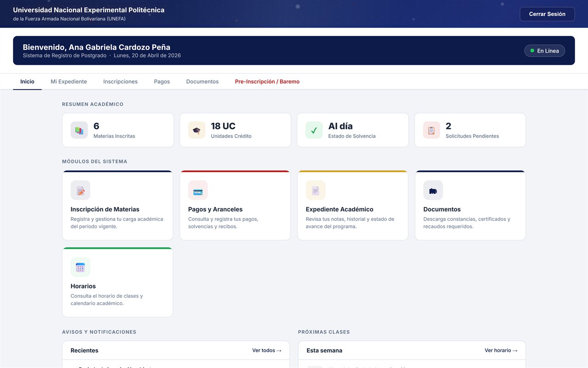Click the calendar icon in Horarios module
Viewport: 588px width, 368px height.
pyautogui.click(x=80, y=267)
